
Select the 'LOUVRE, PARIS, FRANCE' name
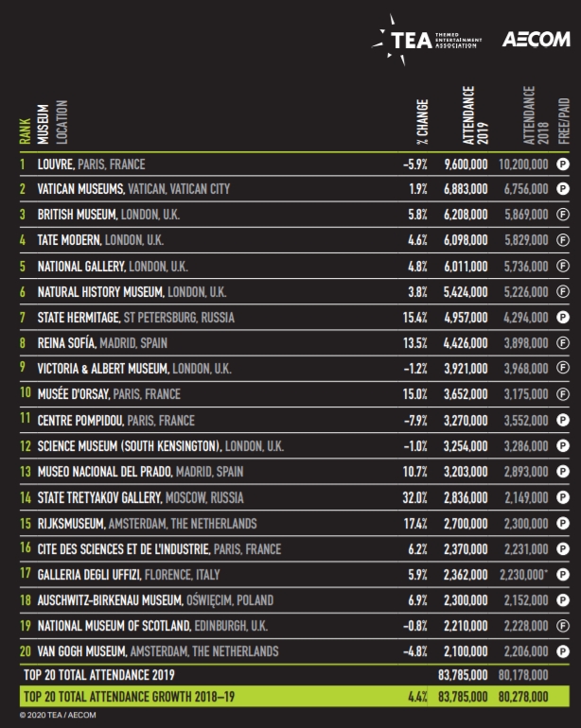[91, 165]
